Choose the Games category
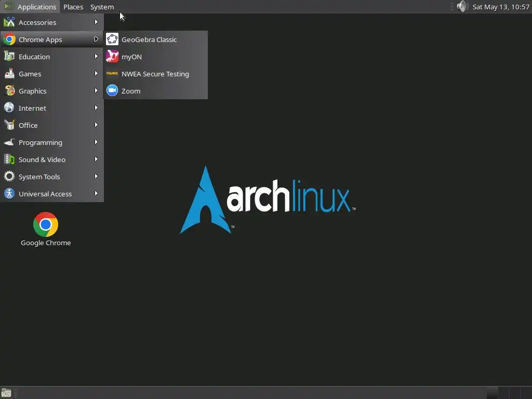532x399 pixels. tap(52, 74)
